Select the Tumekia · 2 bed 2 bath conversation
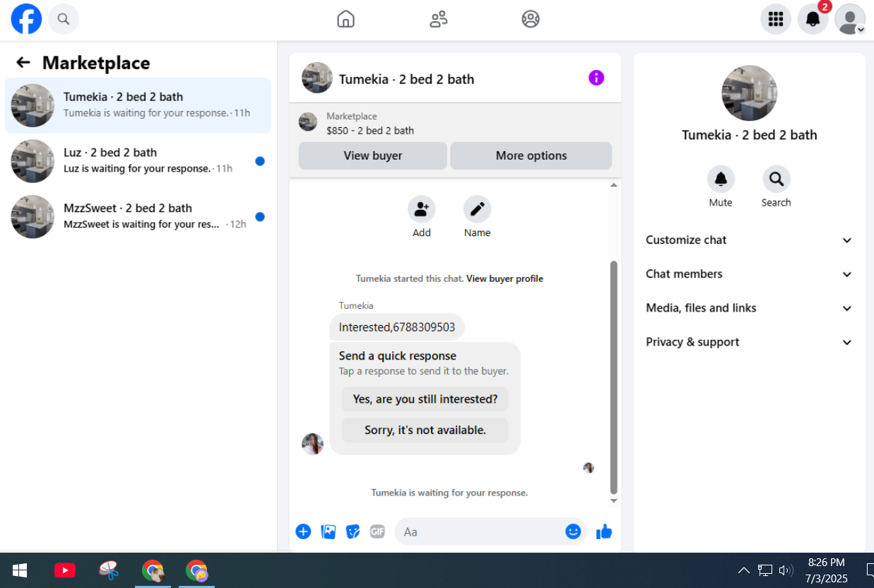 [138, 105]
